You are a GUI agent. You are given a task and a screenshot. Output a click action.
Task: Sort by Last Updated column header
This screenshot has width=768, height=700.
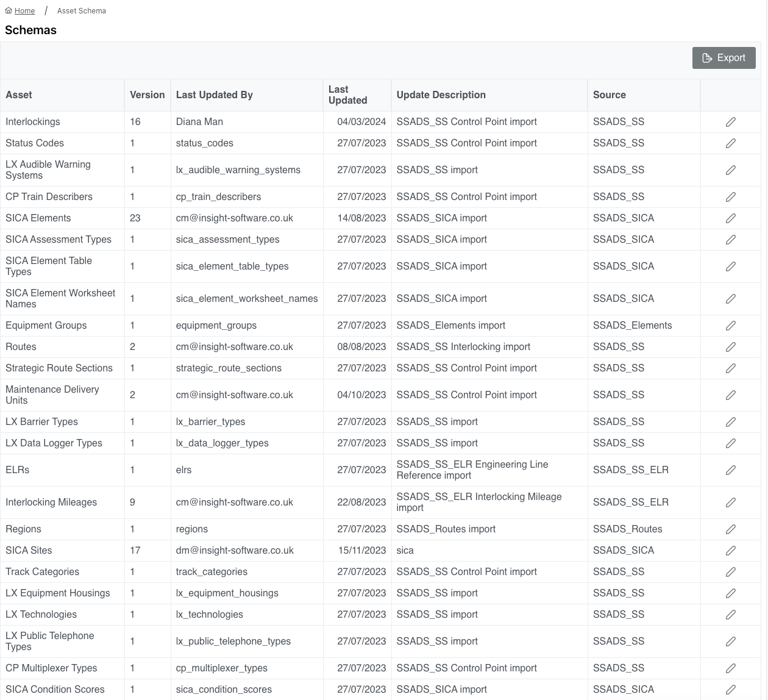pos(347,95)
